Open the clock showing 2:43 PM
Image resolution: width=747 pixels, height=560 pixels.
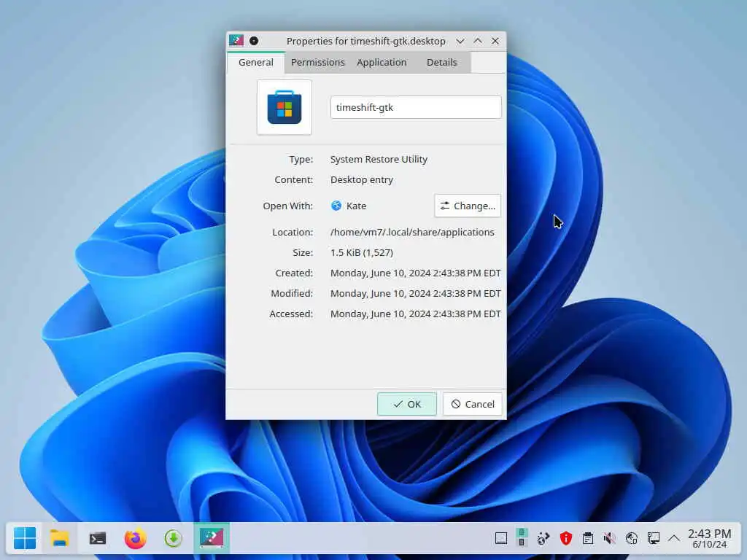pos(709,539)
